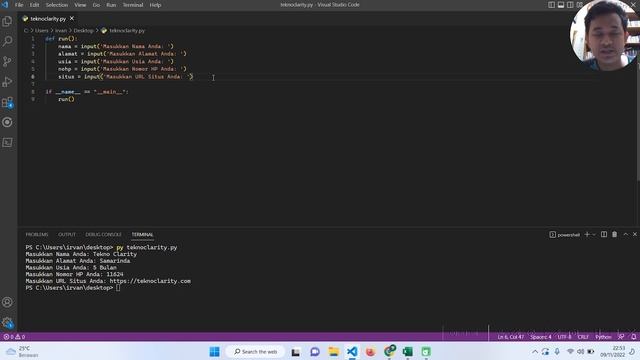Open the Help menu
The width and height of the screenshot is (640, 360).
pyautogui.click(x=155, y=5)
